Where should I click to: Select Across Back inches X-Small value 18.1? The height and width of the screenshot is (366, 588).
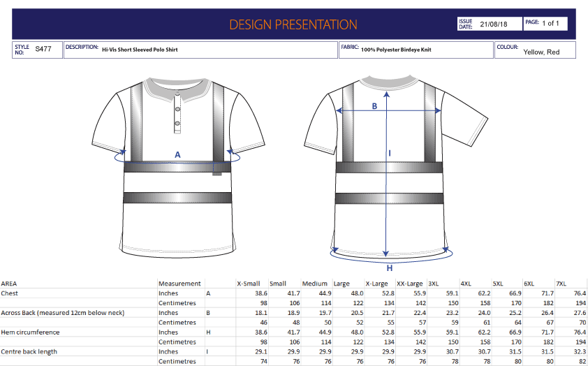click(x=261, y=313)
